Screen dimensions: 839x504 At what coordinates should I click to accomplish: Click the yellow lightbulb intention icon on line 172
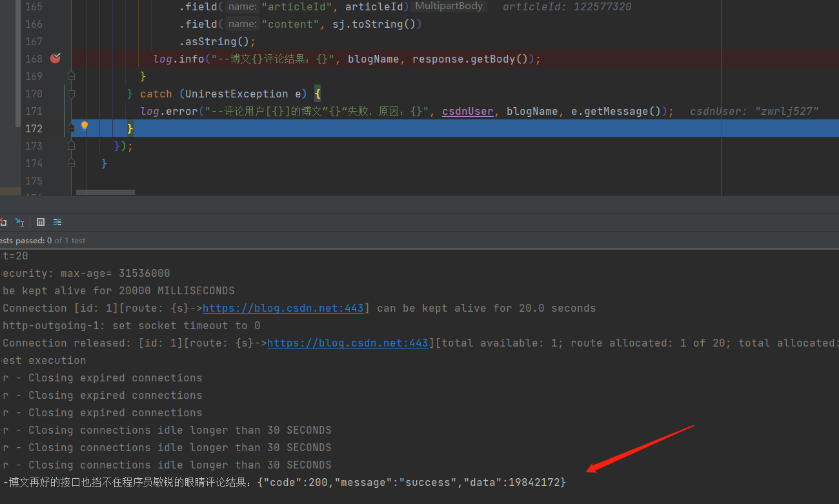click(84, 126)
